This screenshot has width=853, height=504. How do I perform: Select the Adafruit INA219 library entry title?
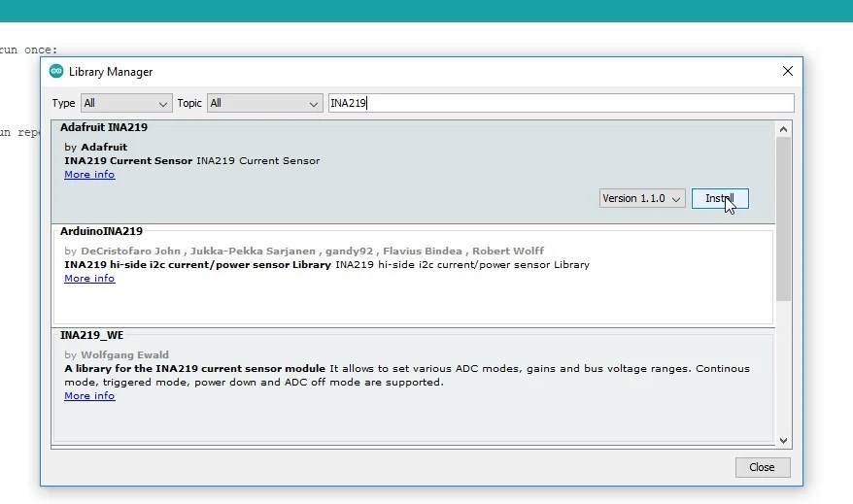[x=104, y=127]
